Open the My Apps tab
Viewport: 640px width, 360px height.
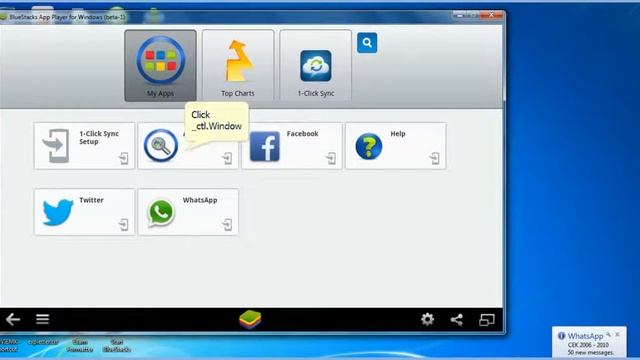160,65
